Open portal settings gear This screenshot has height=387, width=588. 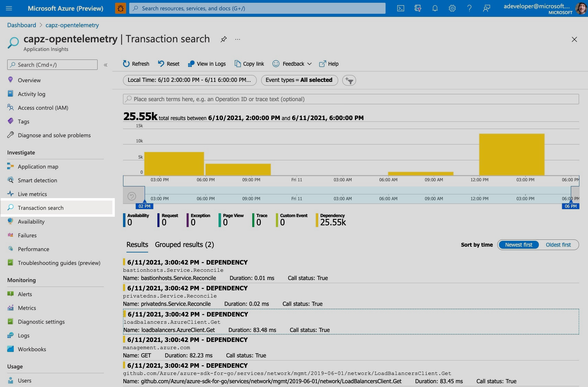point(452,8)
